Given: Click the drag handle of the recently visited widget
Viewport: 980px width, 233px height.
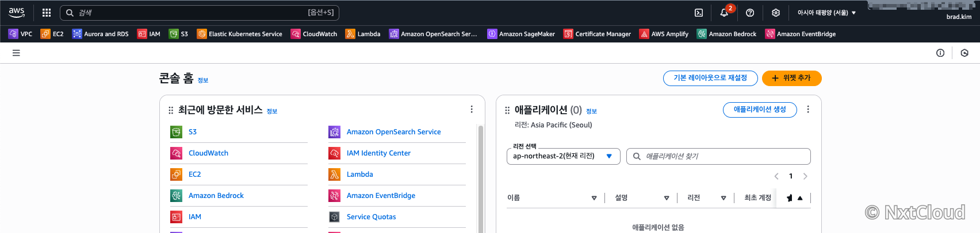Looking at the screenshot, I should click(171, 110).
